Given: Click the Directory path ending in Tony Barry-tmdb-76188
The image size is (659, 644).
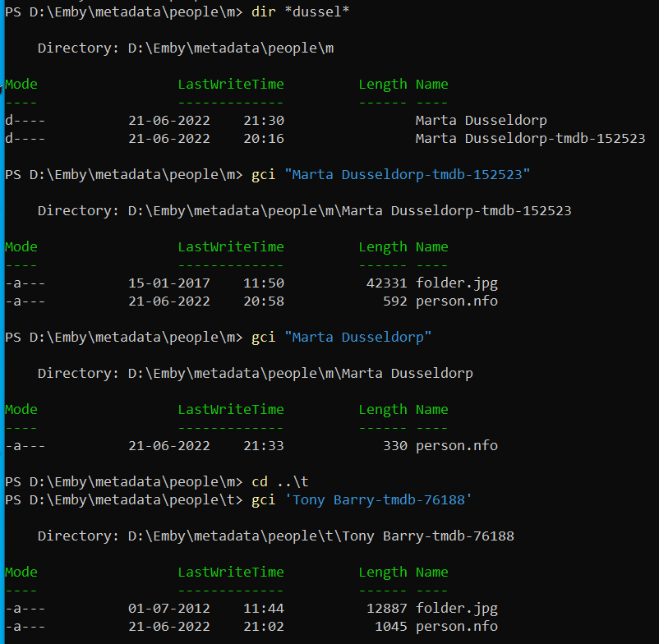Looking at the screenshot, I should click(x=320, y=536).
